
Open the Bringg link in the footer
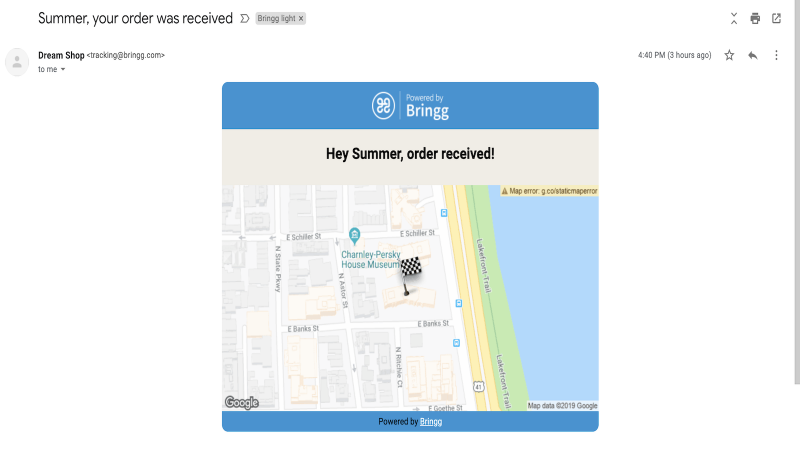pos(431,421)
